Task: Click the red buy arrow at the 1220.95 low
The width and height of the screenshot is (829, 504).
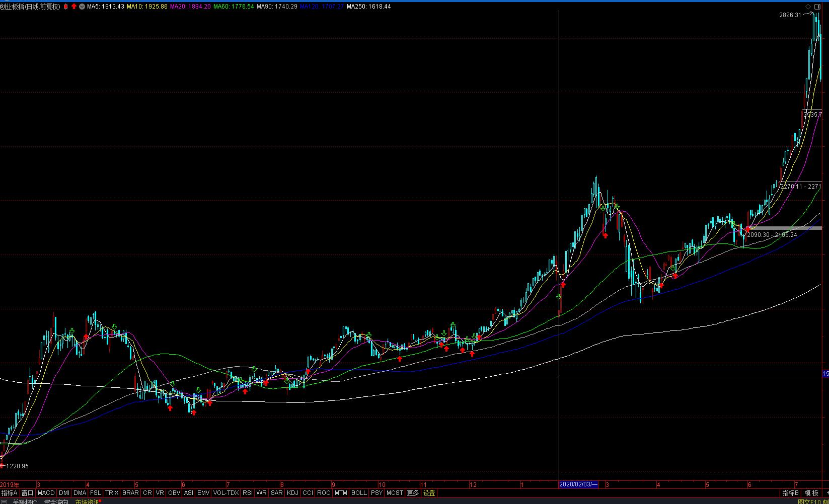Action: [2, 465]
